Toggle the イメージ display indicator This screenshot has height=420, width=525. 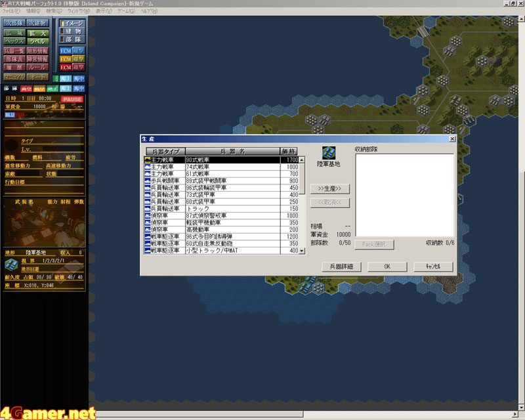click(72, 23)
